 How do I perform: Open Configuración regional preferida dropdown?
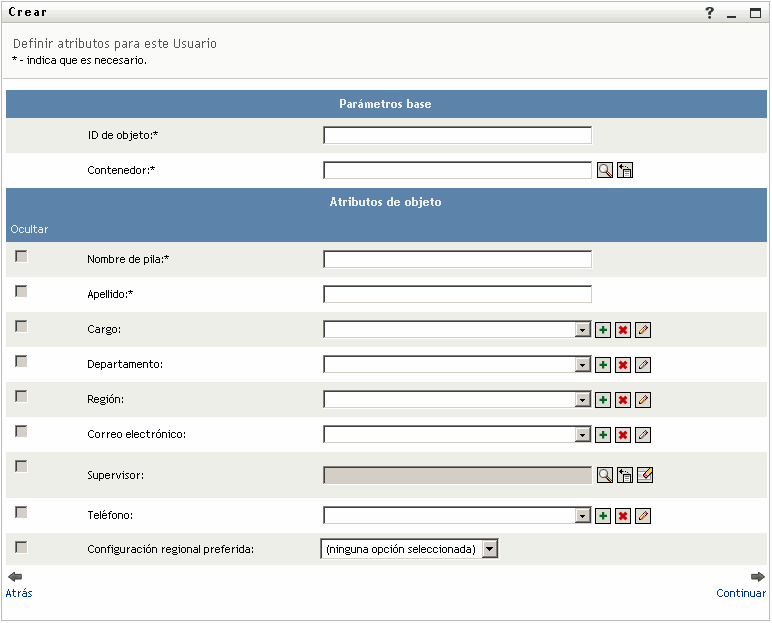(x=490, y=549)
